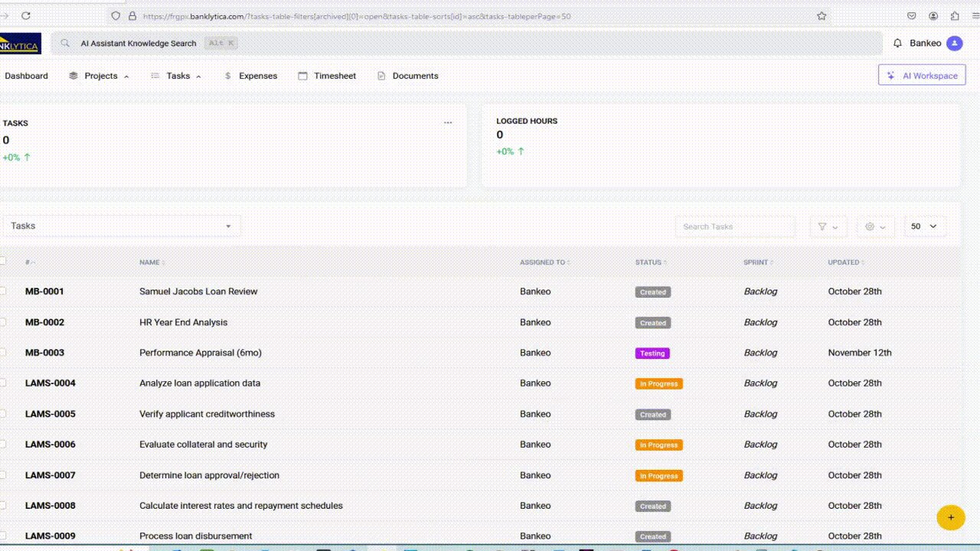
Task: Click the Banklytica logo
Action: [x=20, y=43]
